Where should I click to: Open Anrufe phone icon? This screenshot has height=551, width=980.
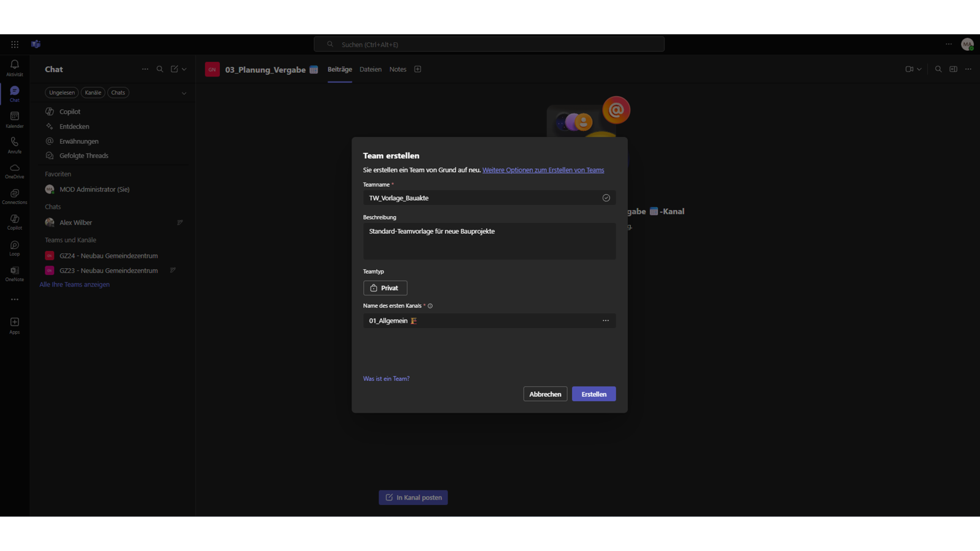pyautogui.click(x=15, y=144)
